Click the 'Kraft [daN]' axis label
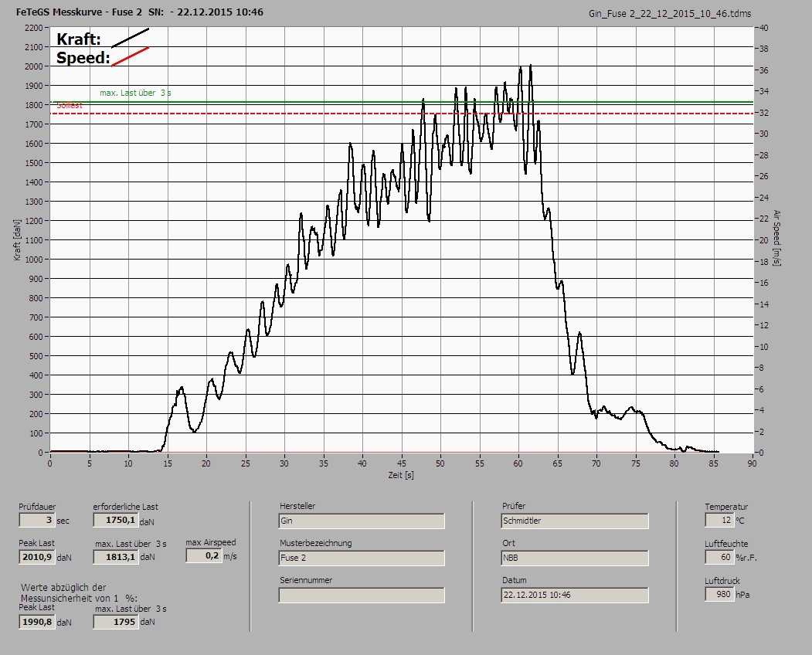This screenshot has width=812, height=655. (18, 239)
